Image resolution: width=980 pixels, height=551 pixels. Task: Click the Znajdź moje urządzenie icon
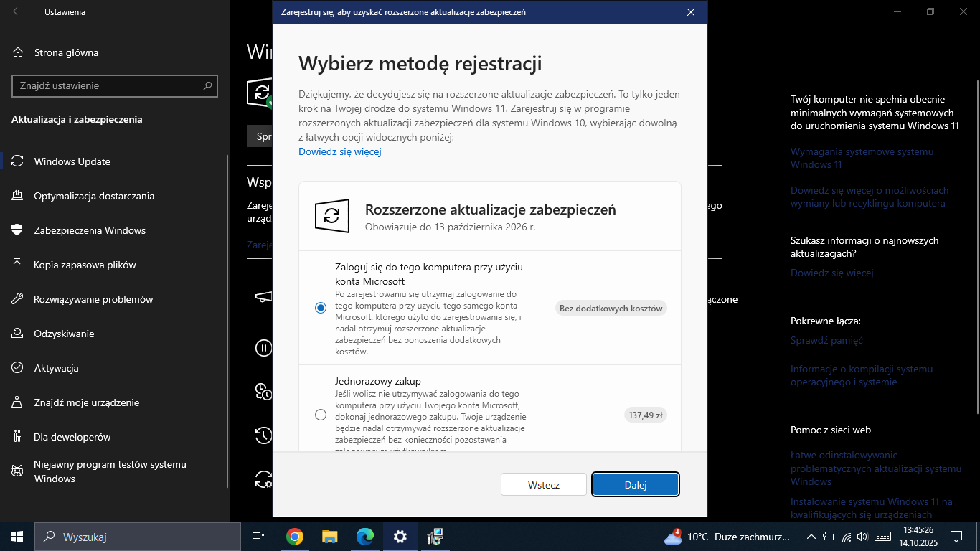pyautogui.click(x=18, y=402)
